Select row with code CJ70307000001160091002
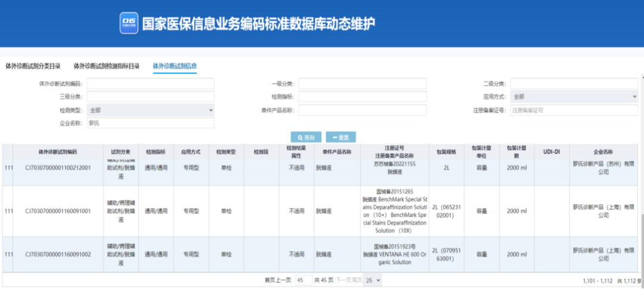 [x=58, y=254]
